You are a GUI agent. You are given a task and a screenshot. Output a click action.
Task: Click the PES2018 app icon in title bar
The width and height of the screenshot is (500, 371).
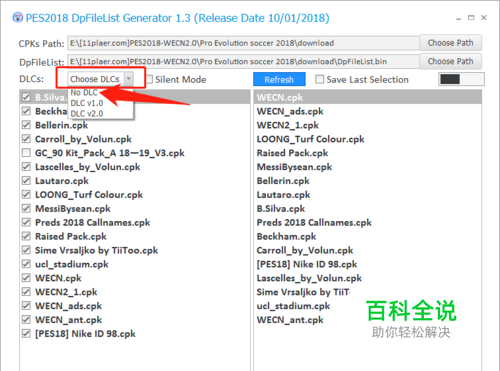point(18,17)
